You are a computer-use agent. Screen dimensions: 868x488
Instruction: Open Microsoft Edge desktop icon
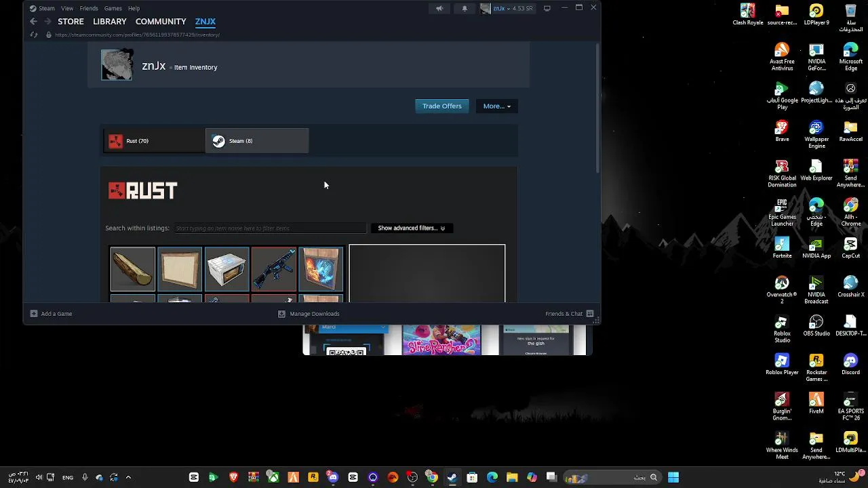(851, 57)
